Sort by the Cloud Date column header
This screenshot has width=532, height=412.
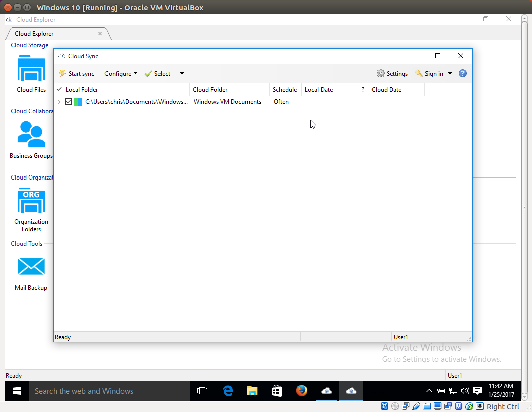[396, 90]
